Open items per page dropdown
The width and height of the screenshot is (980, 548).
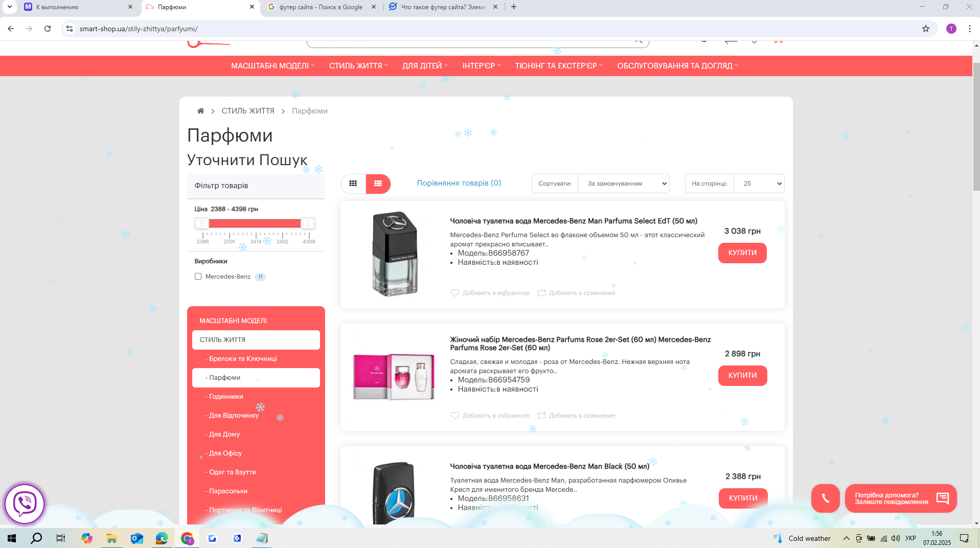(x=759, y=184)
